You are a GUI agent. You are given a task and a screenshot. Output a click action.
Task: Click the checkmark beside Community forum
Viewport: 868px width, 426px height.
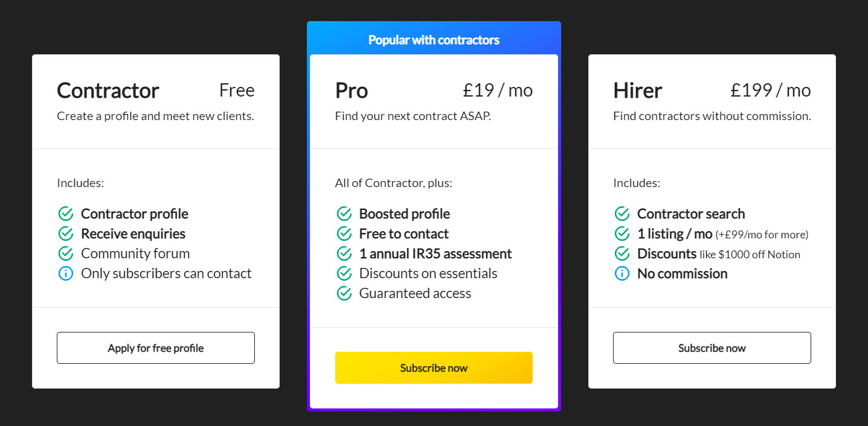(65, 253)
